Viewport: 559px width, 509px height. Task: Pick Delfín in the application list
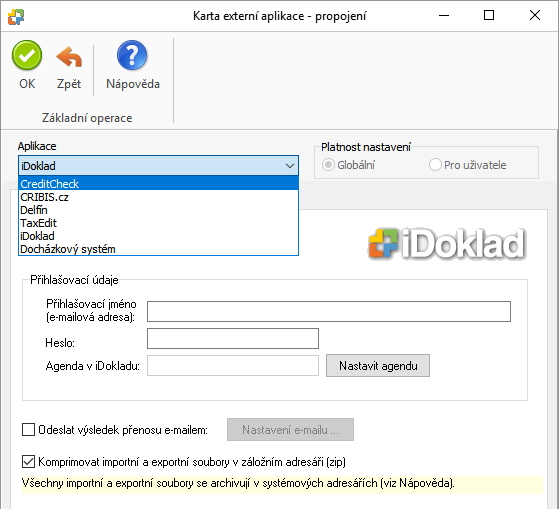(x=158, y=210)
